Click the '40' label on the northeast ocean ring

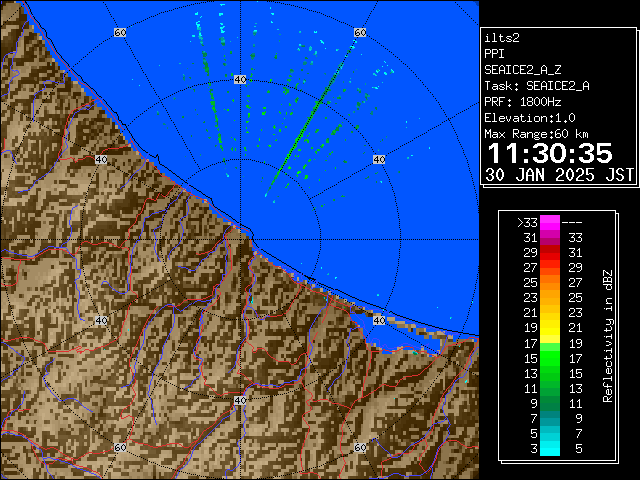coord(379,159)
